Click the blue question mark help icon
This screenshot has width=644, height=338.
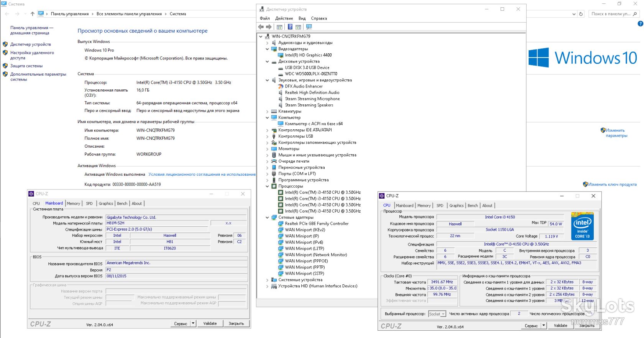click(x=290, y=27)
